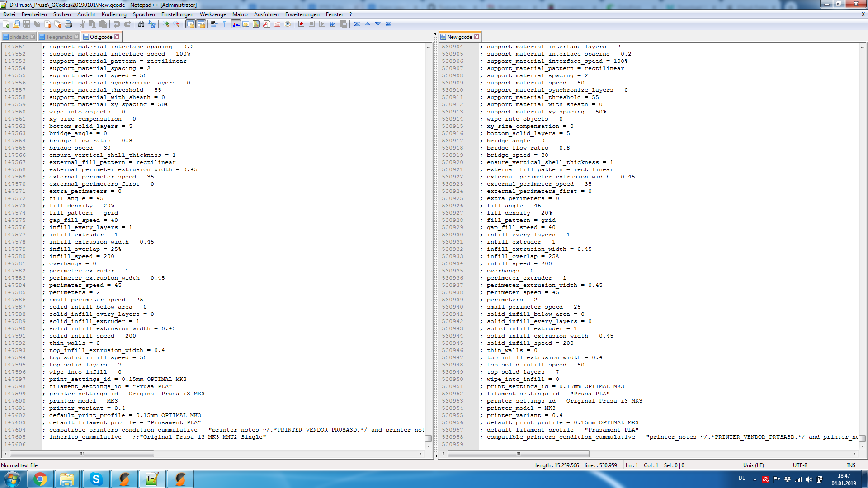Screen dimensions: 868x488
Task: Click the right pane scroll up arrow
Action: (x=863, y=47)
